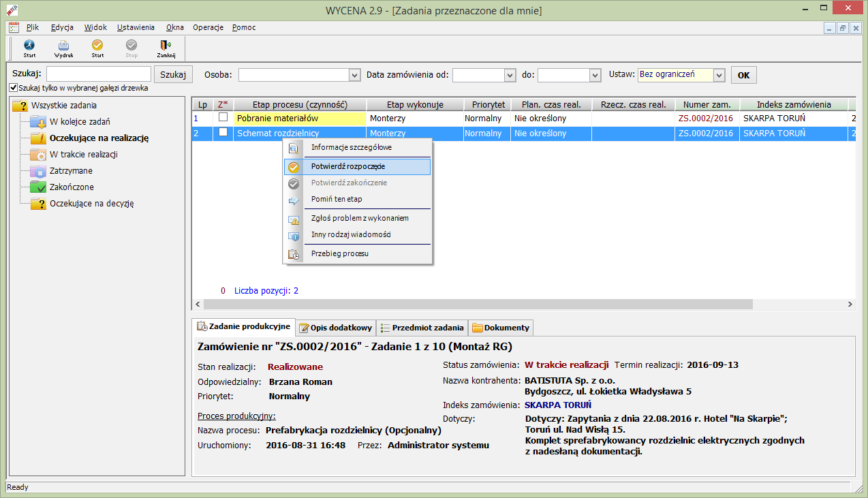Choose Inny rodzaj wiadomość menu entry

click(x=358, y=234)
